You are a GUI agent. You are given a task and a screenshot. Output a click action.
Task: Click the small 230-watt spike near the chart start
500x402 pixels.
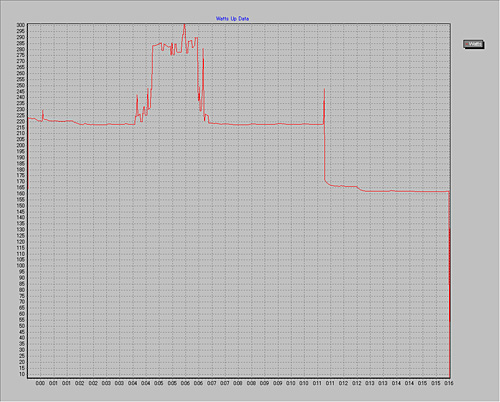[43, 111]
